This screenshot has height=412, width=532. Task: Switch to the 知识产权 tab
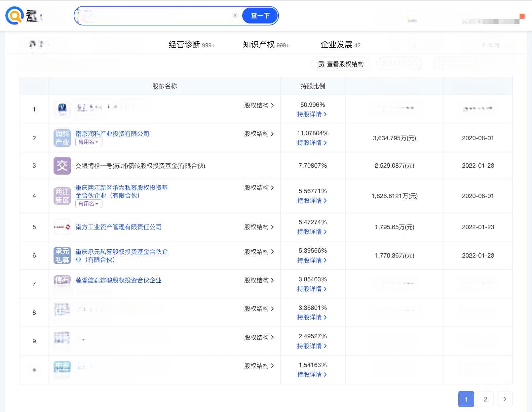pyautogui.click(x=266, y=45)
